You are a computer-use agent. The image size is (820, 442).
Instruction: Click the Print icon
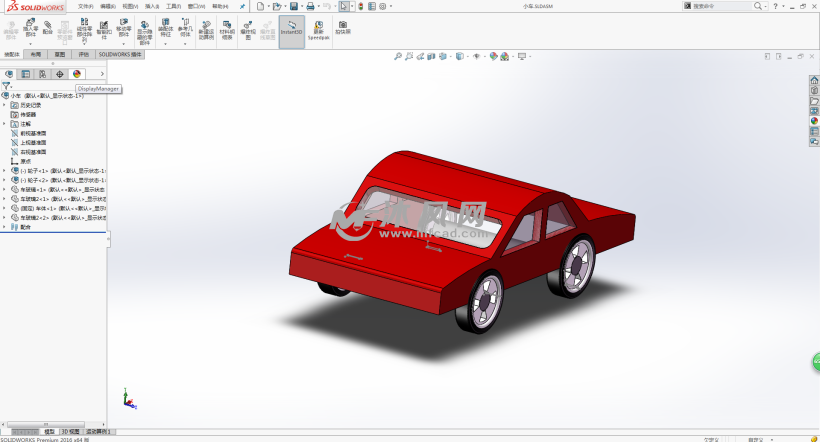coord(310,6)
